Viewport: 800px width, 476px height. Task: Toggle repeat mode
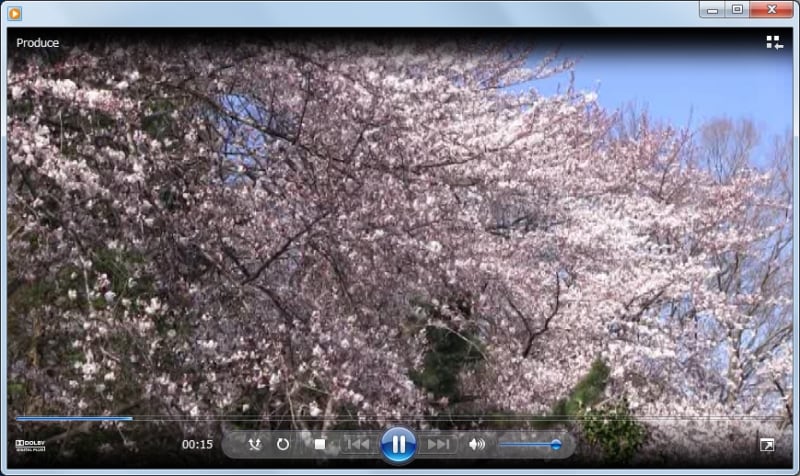coord(283,444)
